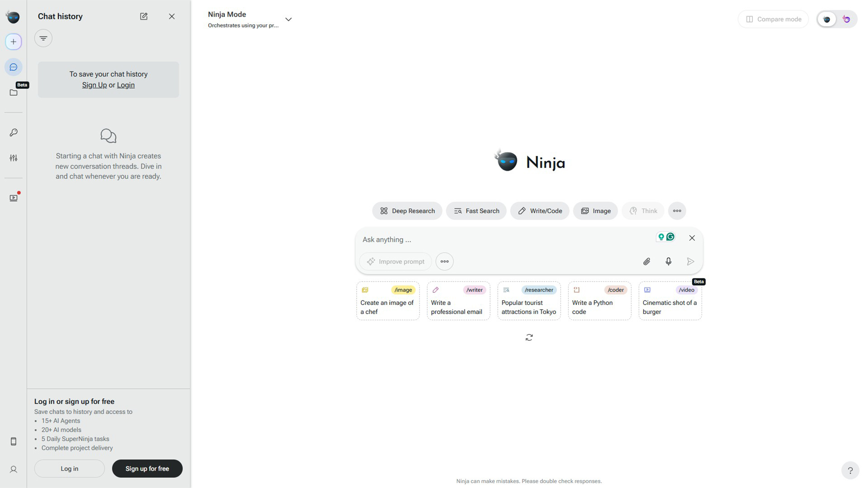
Task: Open the video tutorials icon with red dot
Action: pos(14,198)
